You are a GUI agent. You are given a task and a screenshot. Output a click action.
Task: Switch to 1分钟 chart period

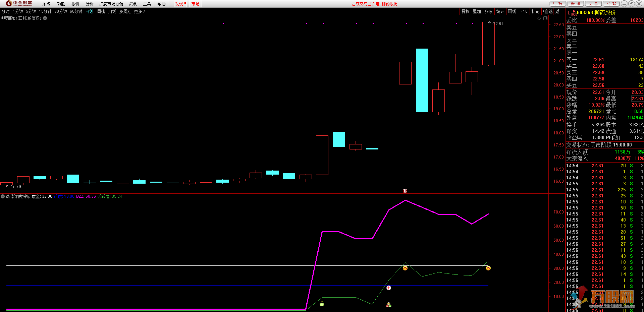[18, 11]
